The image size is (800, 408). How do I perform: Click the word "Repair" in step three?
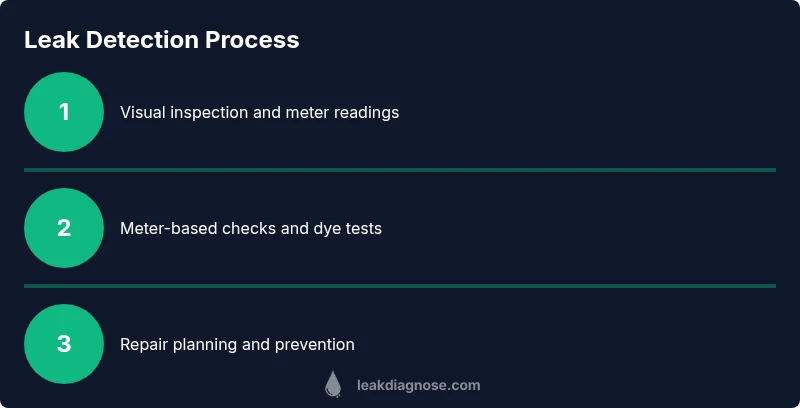144,344
